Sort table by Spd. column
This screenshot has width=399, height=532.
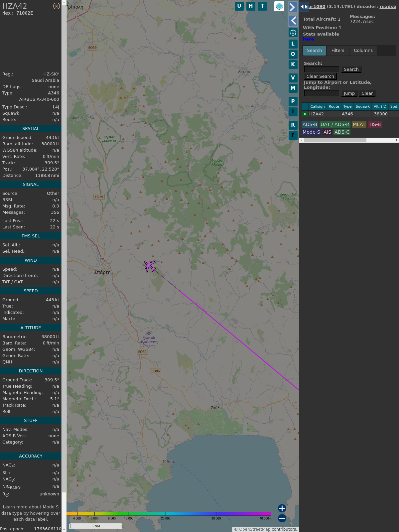394,106
